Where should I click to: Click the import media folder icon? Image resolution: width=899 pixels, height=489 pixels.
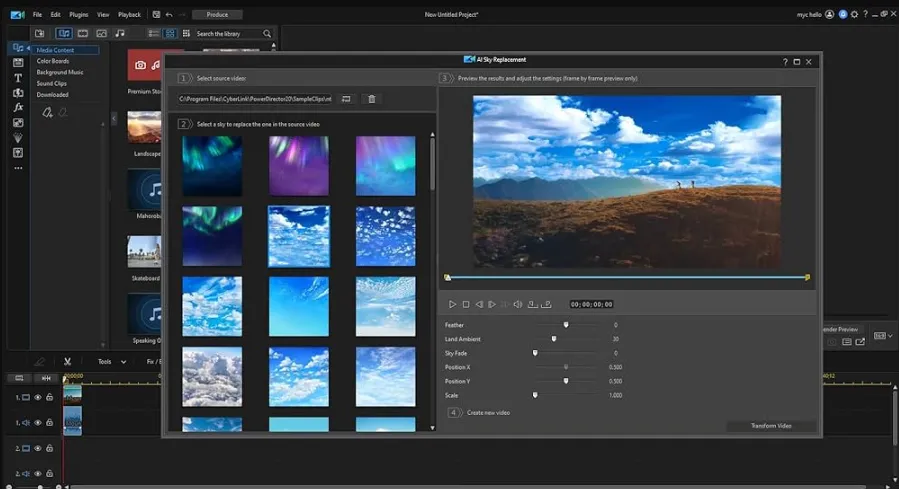(x=40, y=34)
